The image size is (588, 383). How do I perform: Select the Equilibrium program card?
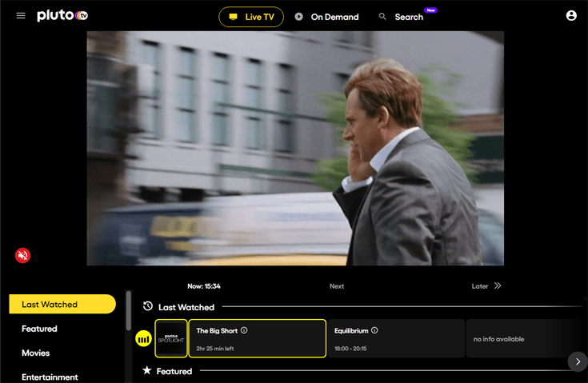coord(396,338)
